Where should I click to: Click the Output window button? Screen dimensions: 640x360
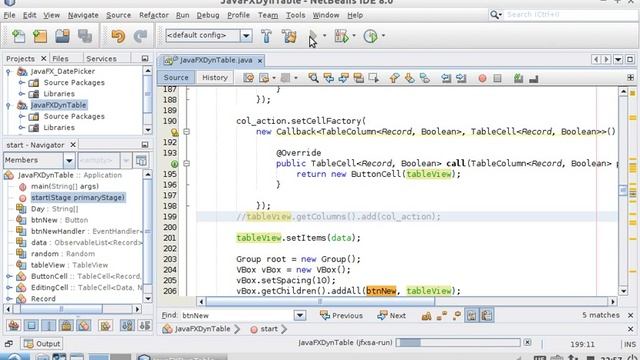pyautogui.click(x=42, y=344)
